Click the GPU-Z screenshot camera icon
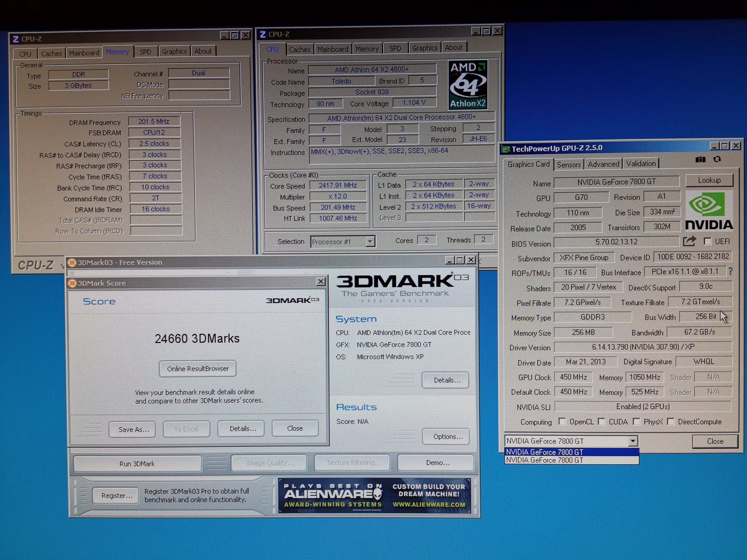Screen dimensions: 747x560 pos(700,159)
